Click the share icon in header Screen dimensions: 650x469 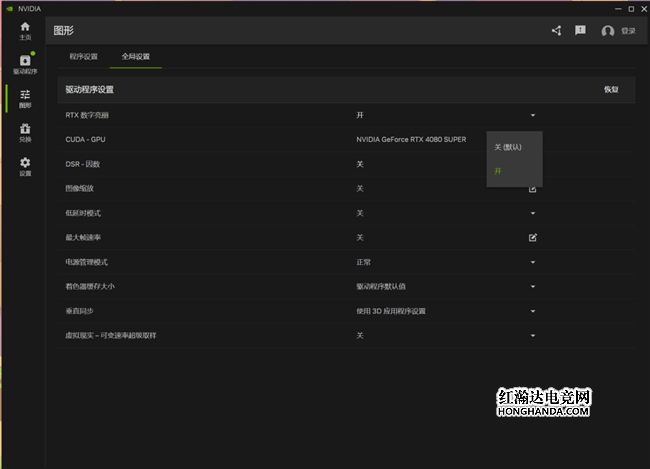[x=556, y=31]
